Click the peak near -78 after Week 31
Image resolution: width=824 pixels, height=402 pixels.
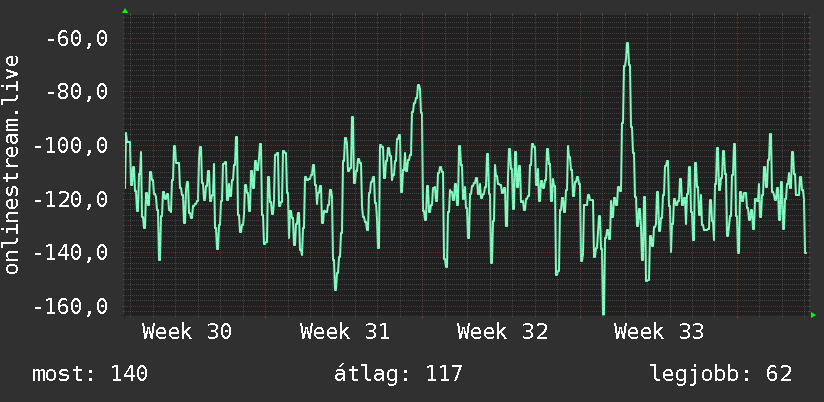(x=419, y=86)
